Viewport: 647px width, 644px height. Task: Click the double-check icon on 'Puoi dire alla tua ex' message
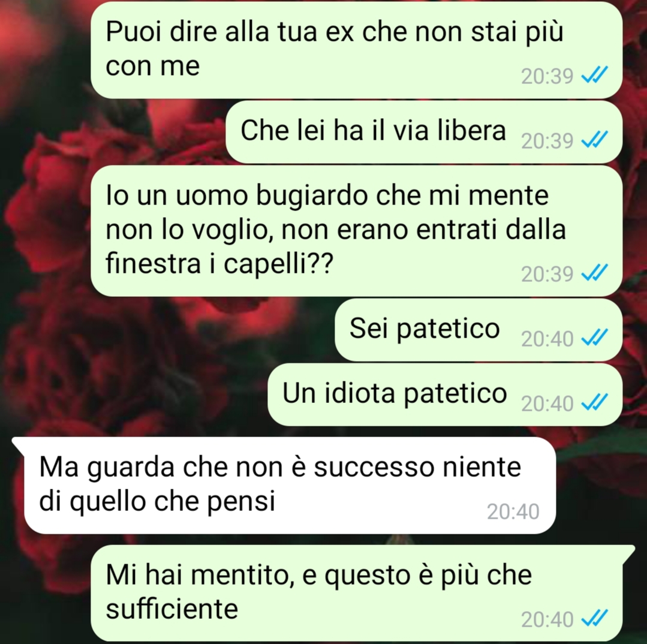pyautogui.click(x=594, y=75)
